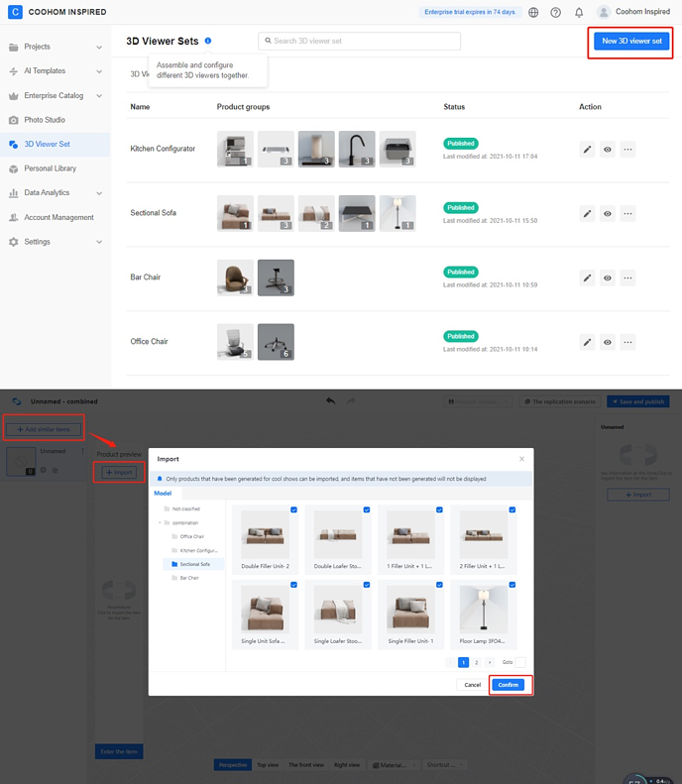The image size is (682, 784).
Task: Edit the Bar Chair viewer set
Action: [587, 278]
